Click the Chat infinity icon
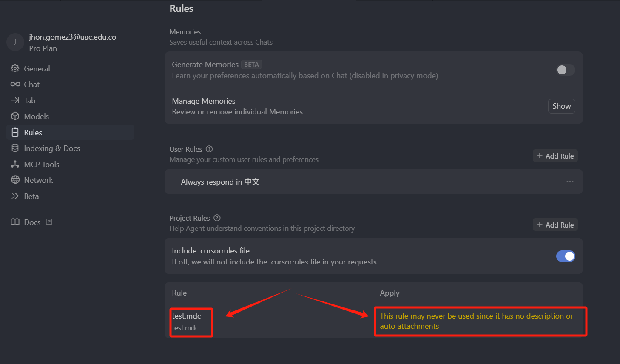 (15, 84)
